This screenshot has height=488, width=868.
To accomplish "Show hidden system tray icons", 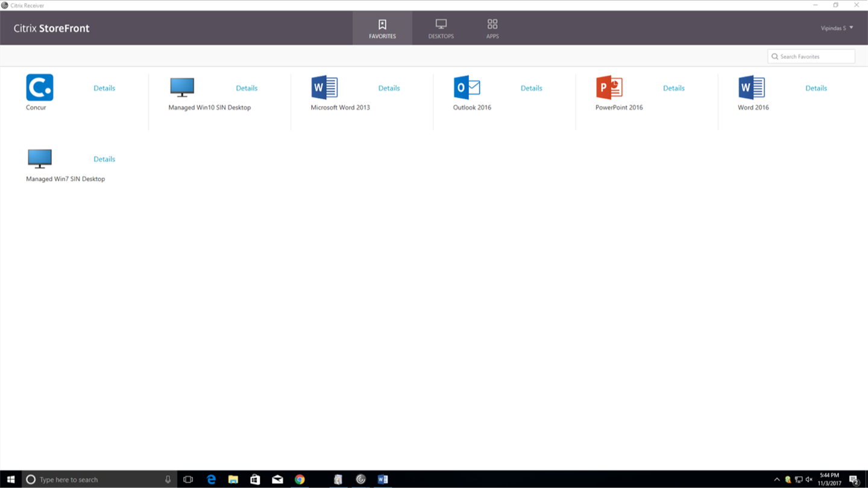I will [776, 480].
